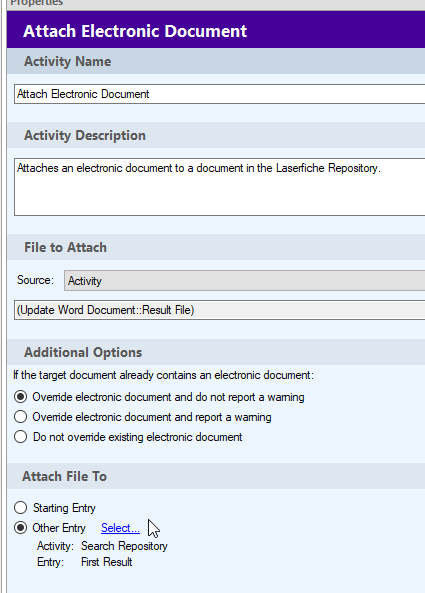Click the Update Word Document::Result File field
The image size is (425, 593).
[220, 310]
